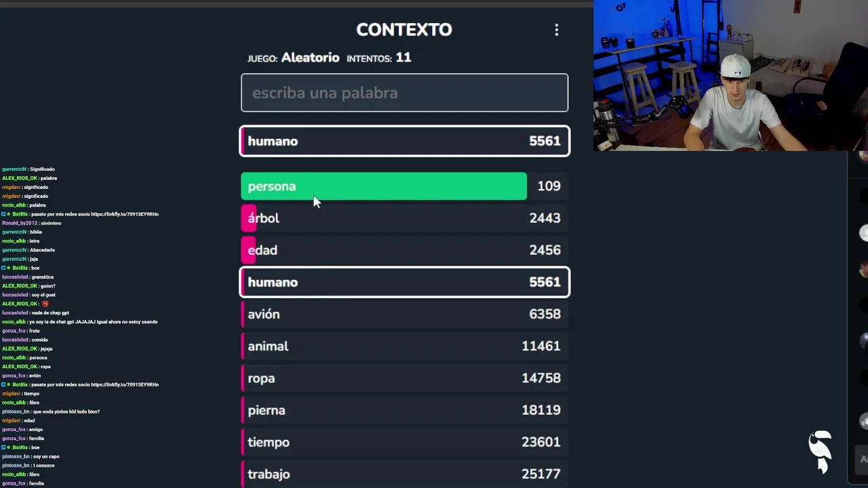The width and height of the screenshot is (868, 488).
Task: Select the 'avión' guess entry
Action: (404, 314)
